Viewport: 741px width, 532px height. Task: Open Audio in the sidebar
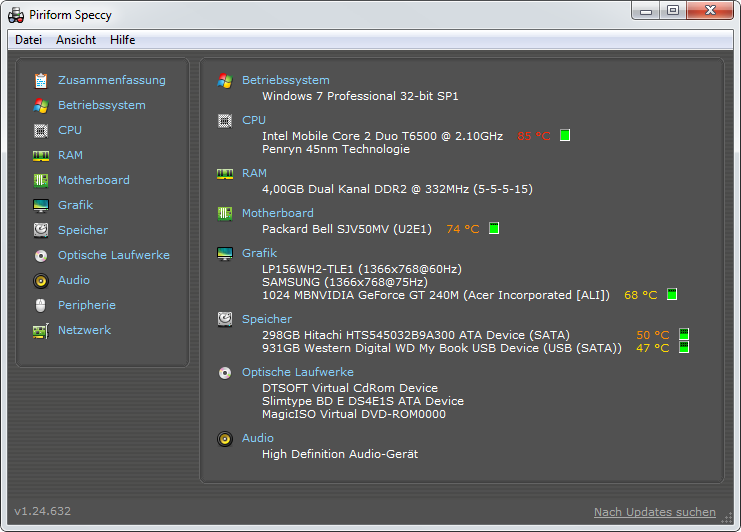point(74,281)
